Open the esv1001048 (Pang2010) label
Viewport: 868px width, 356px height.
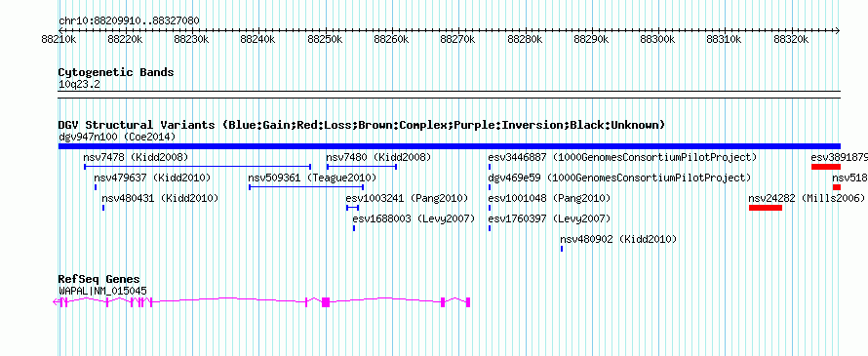549,198
